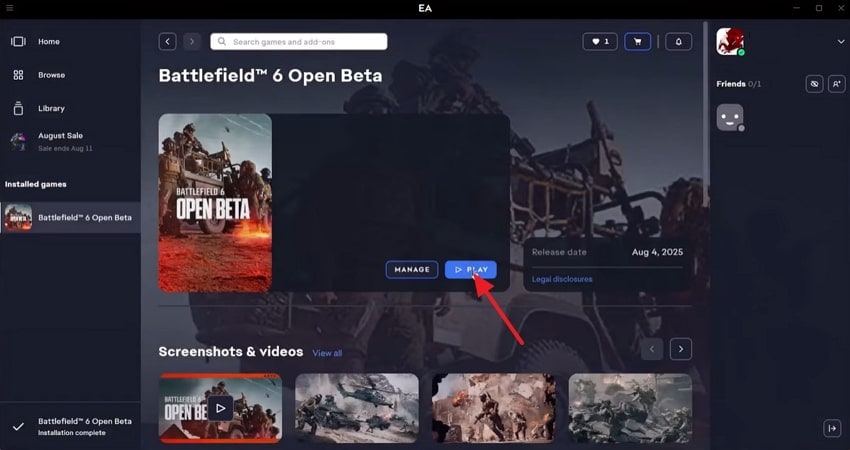Click the MANAGE button
The width and height of the screenshot is (850, 450).
point(412,269)
